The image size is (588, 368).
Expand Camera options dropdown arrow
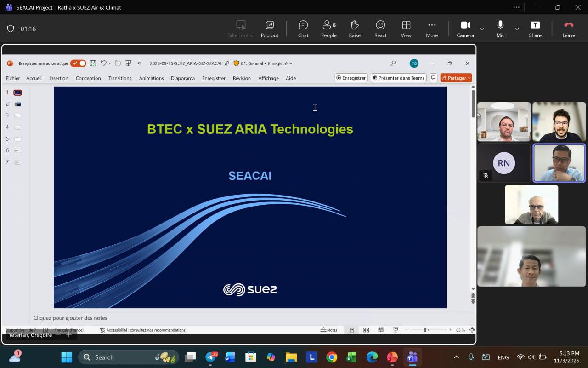coord(482,29)
